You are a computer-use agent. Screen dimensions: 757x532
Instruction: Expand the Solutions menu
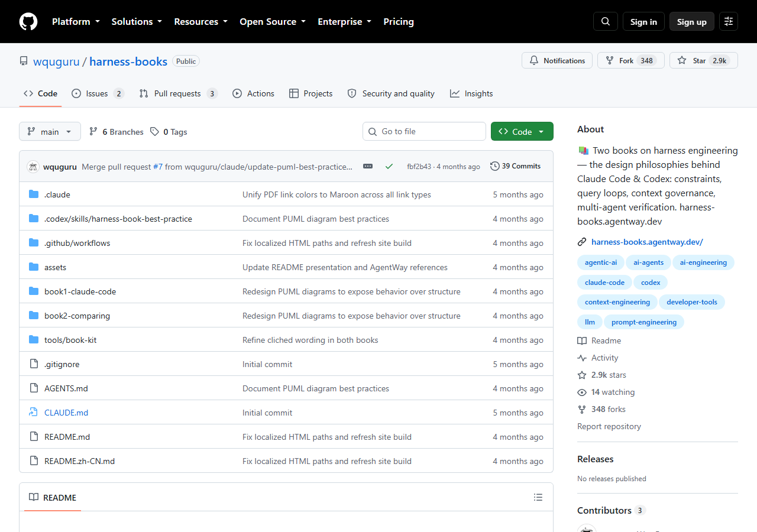point(137,21)
